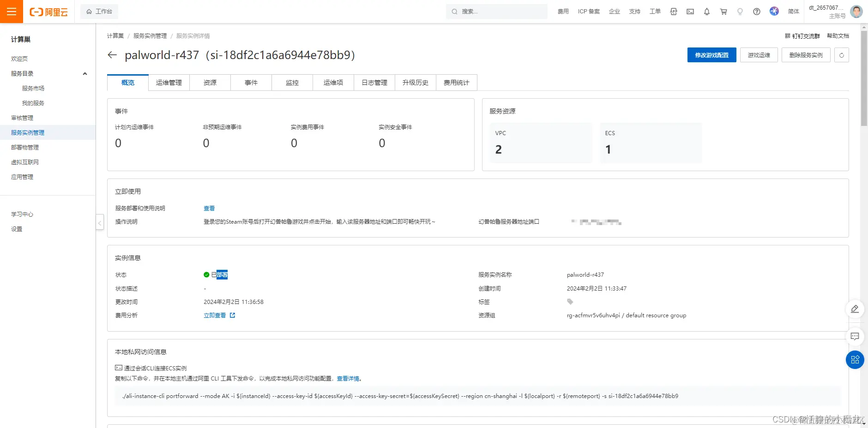
Task: Open the VPC resource card
Action: click(541, 143)
